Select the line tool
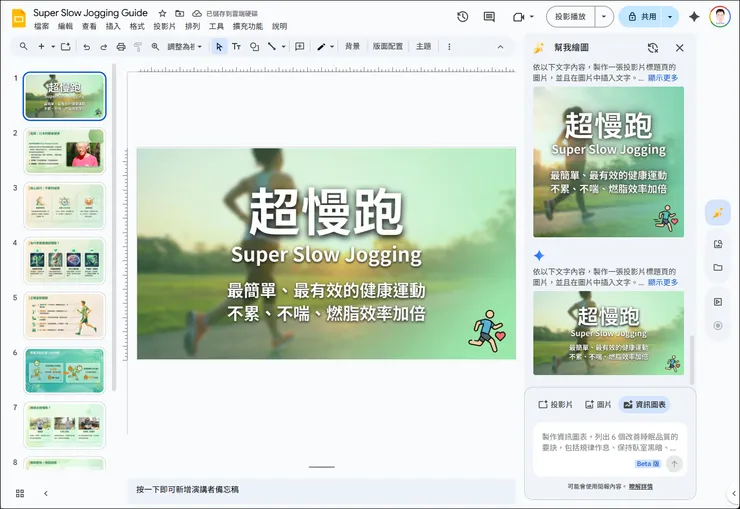This screenshot has height=509, width=740. [x=272, y=46]
